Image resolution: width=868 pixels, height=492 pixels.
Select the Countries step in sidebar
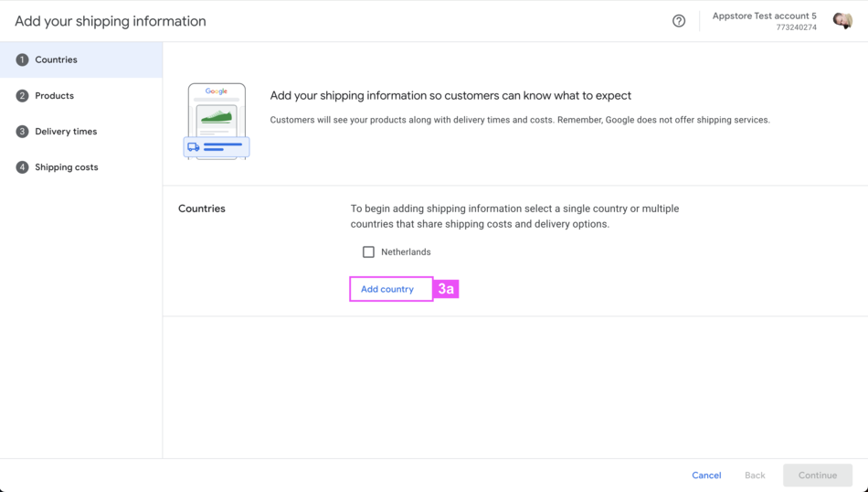[56, 60]
